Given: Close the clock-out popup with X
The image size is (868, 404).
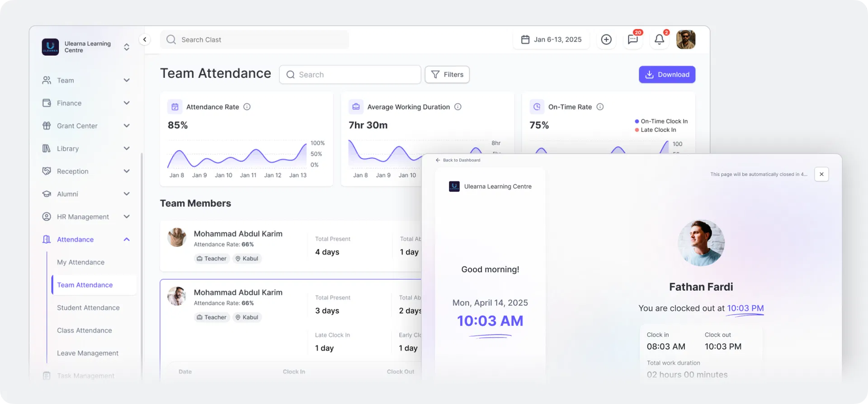Looking at the screenshot, I should (821, 174).
